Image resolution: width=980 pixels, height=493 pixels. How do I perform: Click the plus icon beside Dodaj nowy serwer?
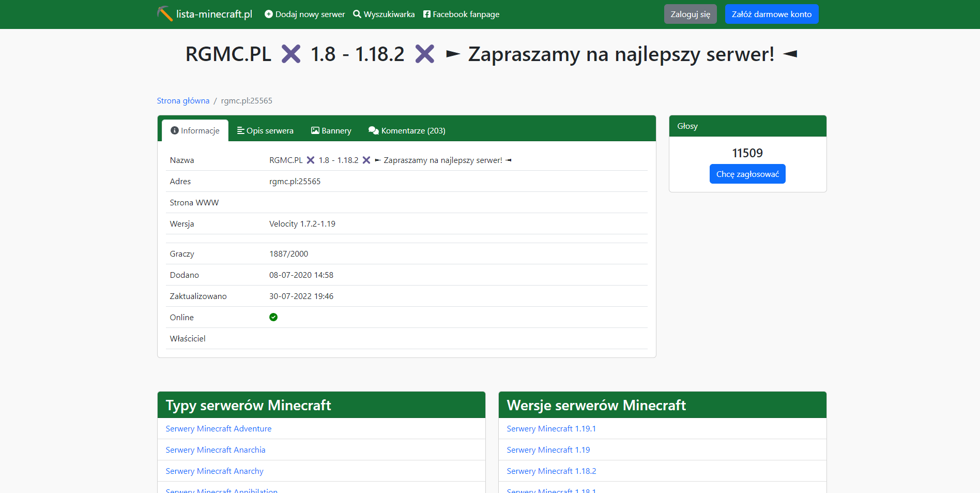click(269, 14)
